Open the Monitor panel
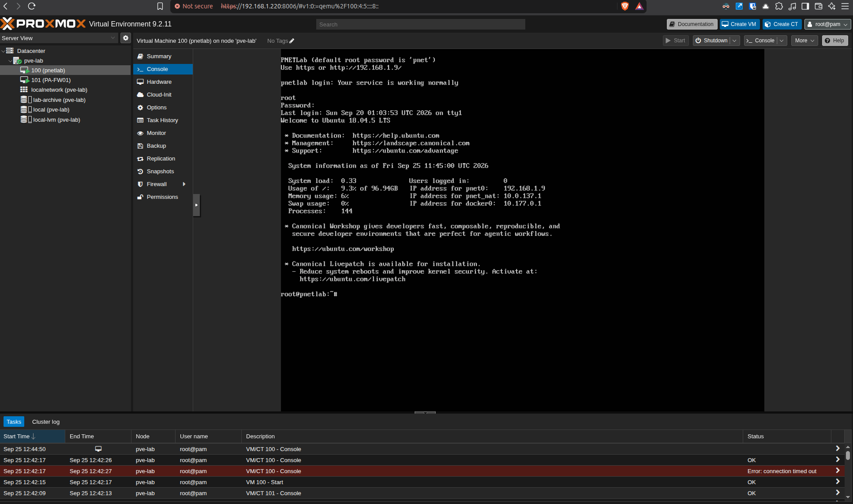This screenshot has height=504, width=853. click(163, 133)
